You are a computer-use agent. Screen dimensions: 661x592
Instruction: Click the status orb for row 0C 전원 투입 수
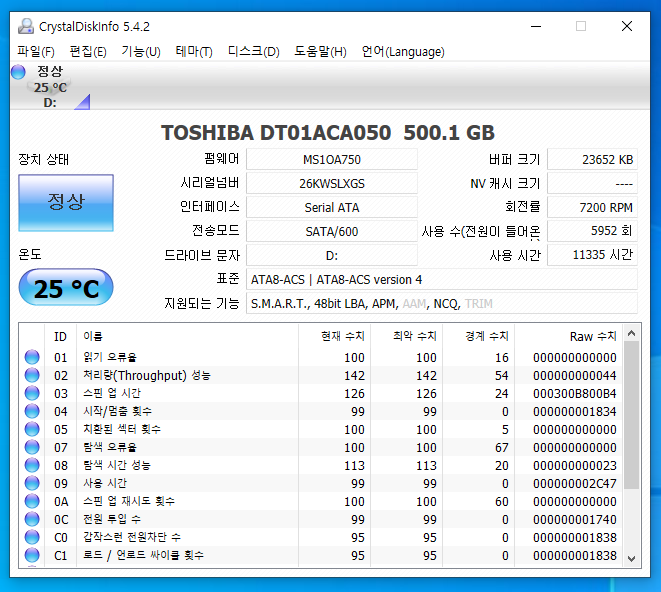(32, 519)
